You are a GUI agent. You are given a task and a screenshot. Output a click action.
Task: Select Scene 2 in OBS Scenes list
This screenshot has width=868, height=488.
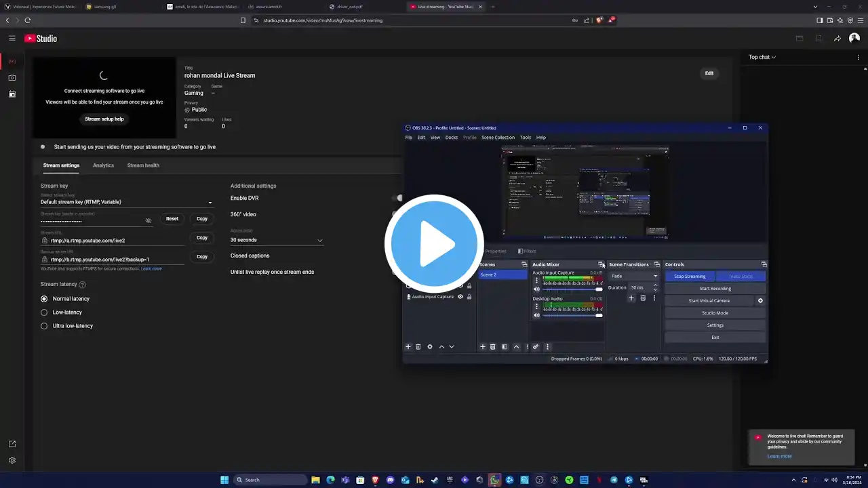pyautogui.click(x=502, y=274)
